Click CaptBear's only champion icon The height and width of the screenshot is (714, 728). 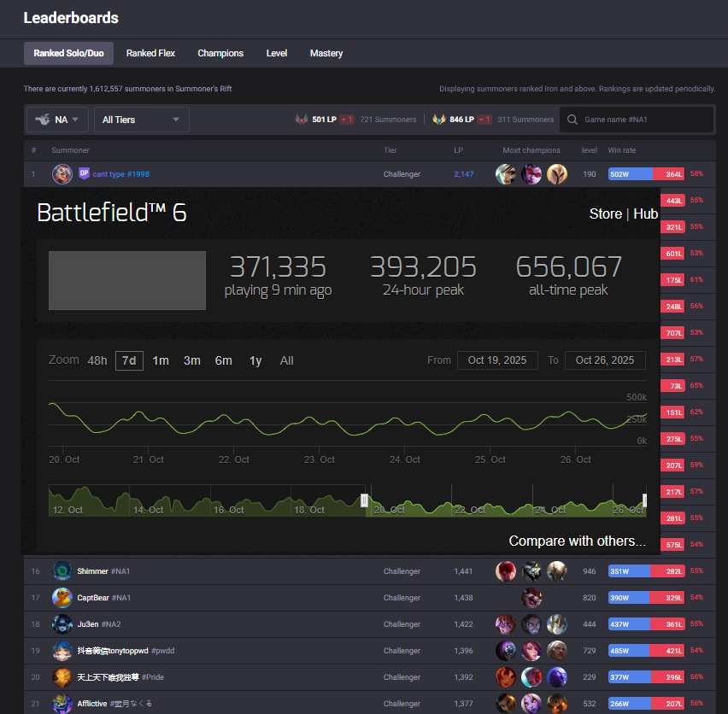(531, 598)
